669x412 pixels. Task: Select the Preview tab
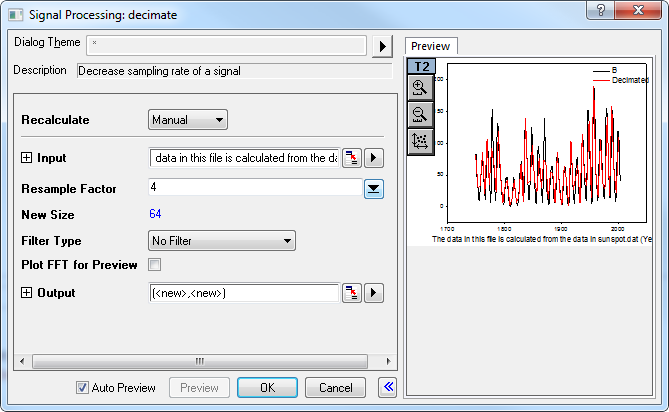coord(431,46)
